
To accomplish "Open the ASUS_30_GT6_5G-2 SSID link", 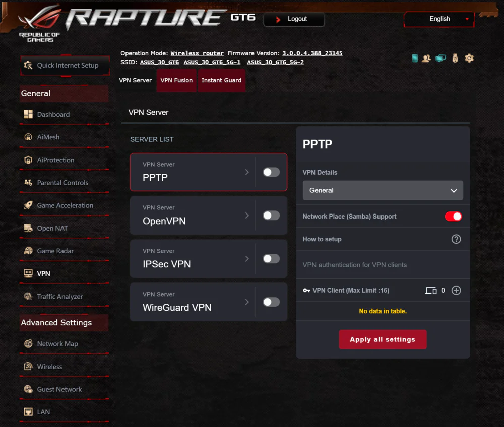I will click(275, 62).
